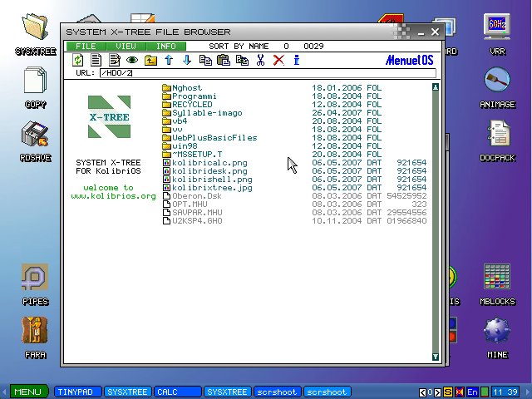The height and width of the screenshot is (399, 532).
Task: Open the FILE menu
Action: [86, 46]
